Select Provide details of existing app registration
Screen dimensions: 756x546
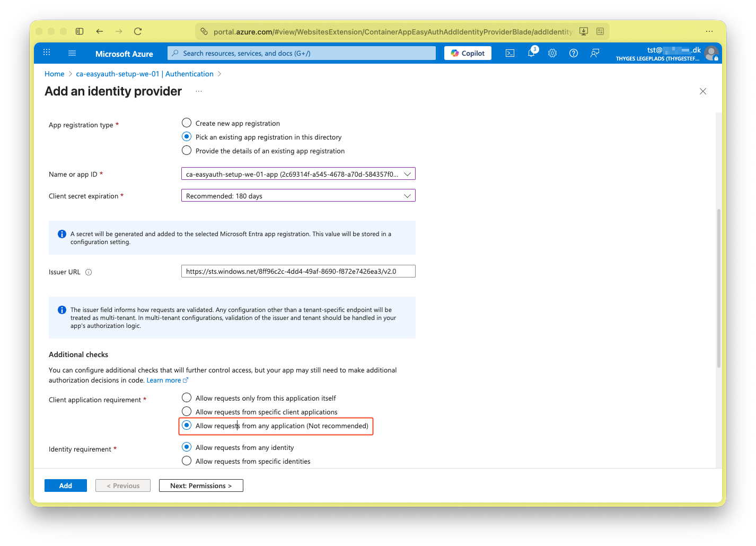click(187, 150)
